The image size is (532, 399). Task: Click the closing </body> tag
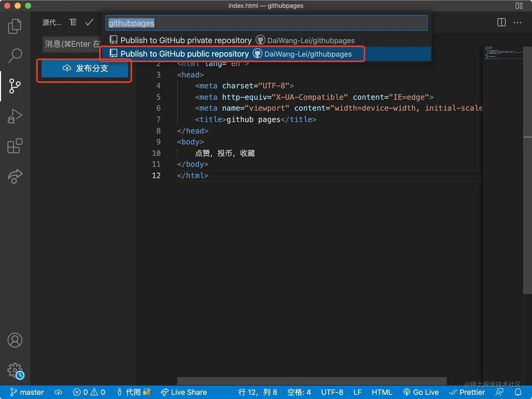(193, 164)
